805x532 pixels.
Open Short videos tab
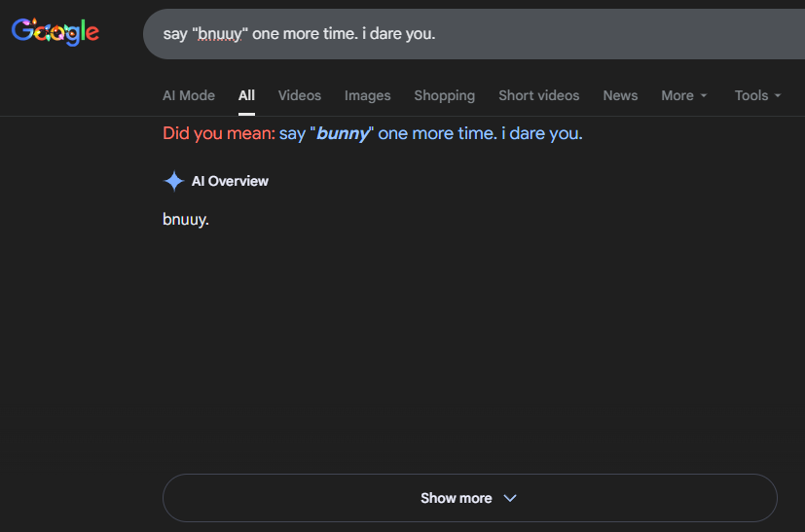[x=538, y=95]
